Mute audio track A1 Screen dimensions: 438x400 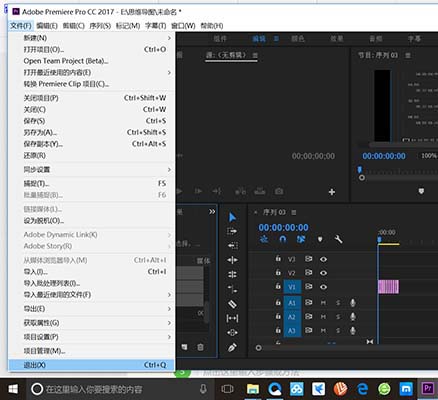coord(323,303)
